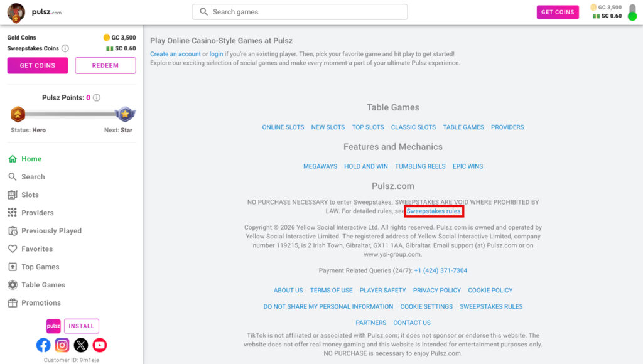Click the Providers icon in sidebar
This screenshot has height=364, width=643.
pyautogui.click(x=13, y=213)
